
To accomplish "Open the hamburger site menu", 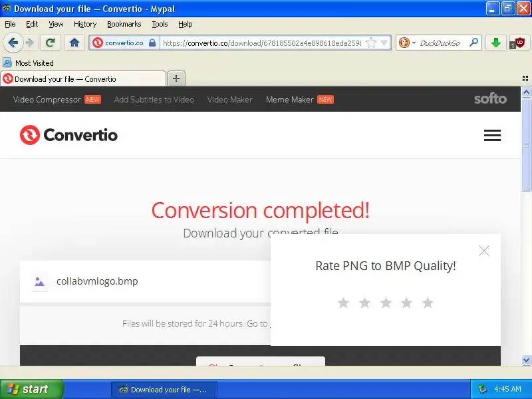I will click(492, 135).
